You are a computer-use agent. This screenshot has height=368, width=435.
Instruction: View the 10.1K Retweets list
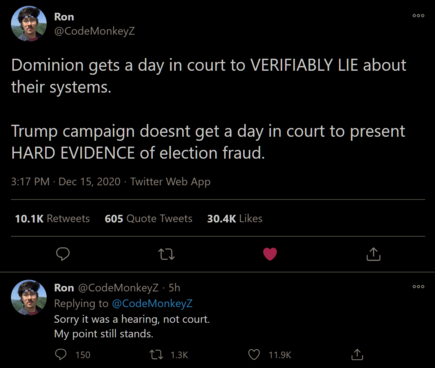point(52,219)
